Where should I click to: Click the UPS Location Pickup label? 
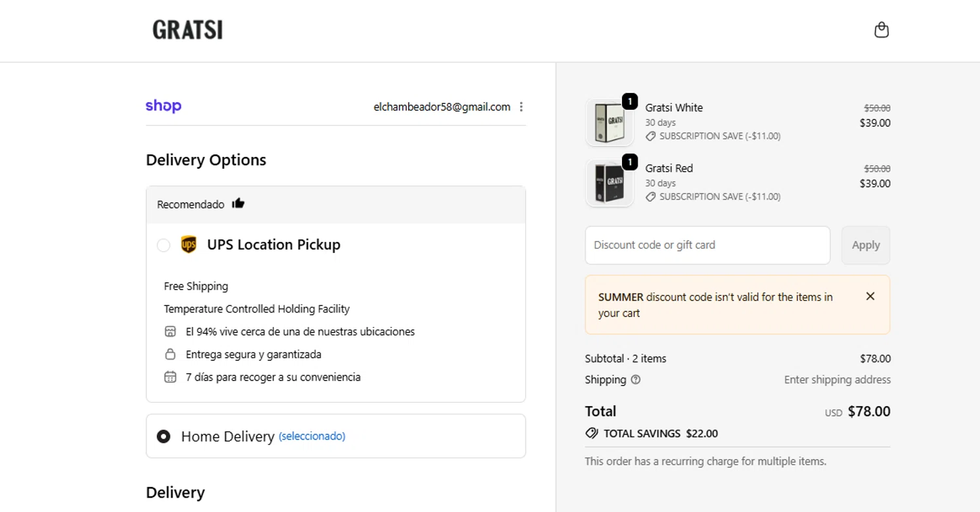click(x=274, y=245)
